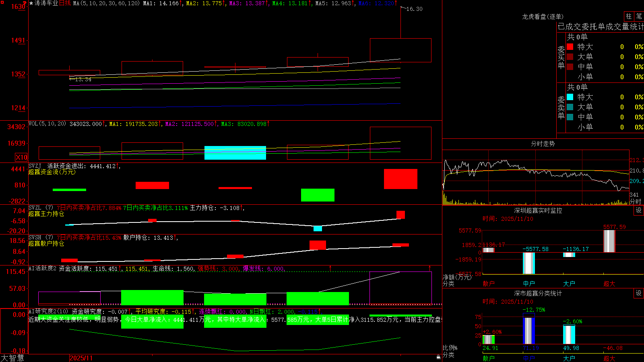644x362 pixels.
Task: Click the large red bar in 超赢资金流
Action: (x=400, y=179)
